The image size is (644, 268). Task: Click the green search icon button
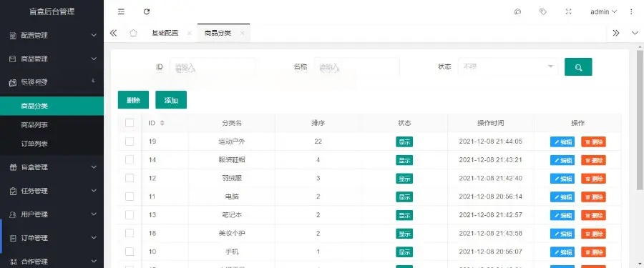pos(578,67)
